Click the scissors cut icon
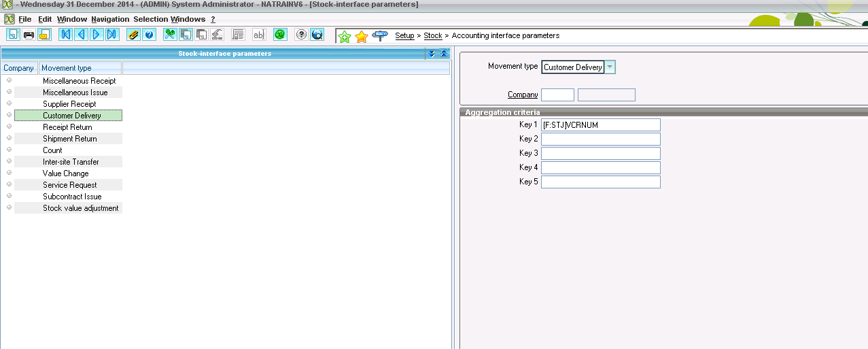The image size is (868, 349). click(170, 34)
